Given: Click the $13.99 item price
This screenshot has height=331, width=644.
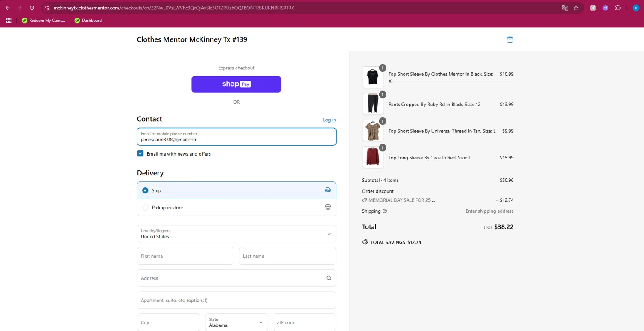Looking at the screenshot, I should (x=507, y=105).
